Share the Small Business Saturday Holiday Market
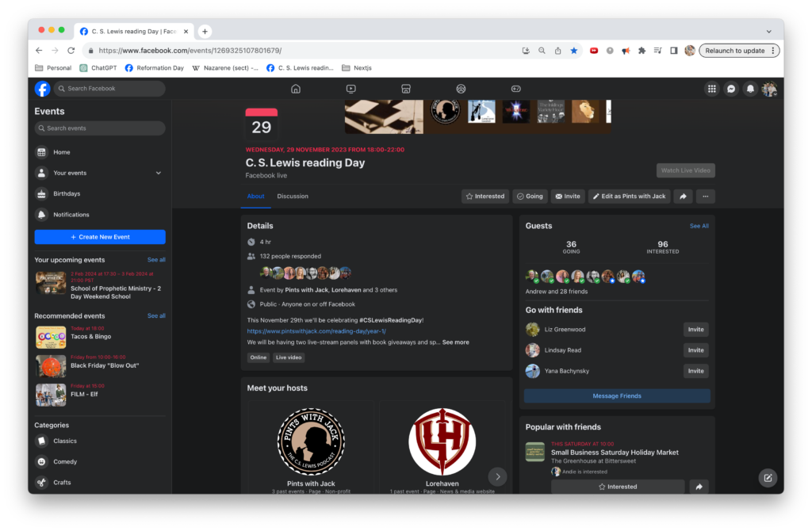This screenshot has height=531, width=812. tap(699, 487)
